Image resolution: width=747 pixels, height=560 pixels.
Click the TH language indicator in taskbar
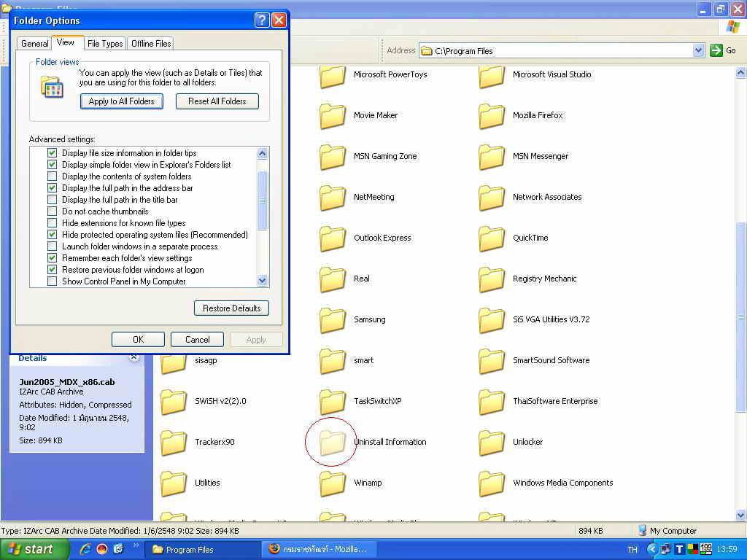point(632,550)
